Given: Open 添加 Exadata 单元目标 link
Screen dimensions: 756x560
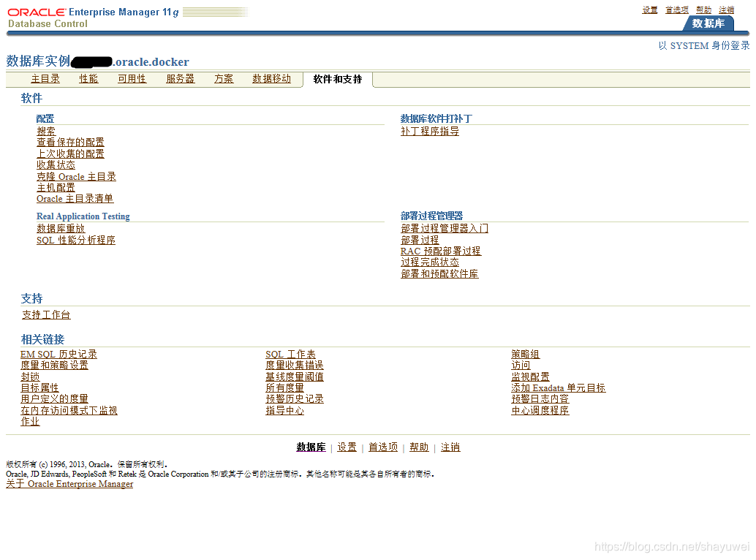Looking at the screenshot, I should pyautogui.click(x=559, y=388).
